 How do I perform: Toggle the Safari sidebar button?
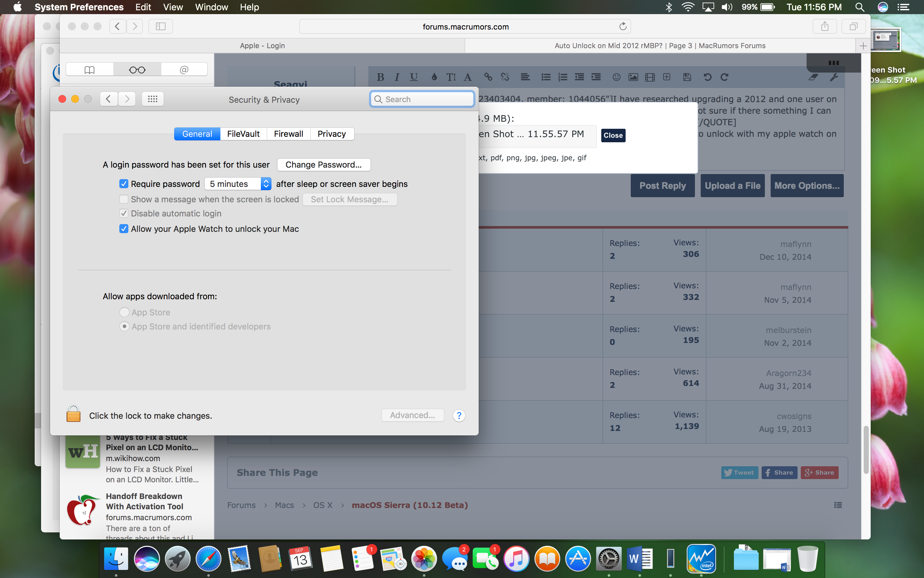(161, 26)
